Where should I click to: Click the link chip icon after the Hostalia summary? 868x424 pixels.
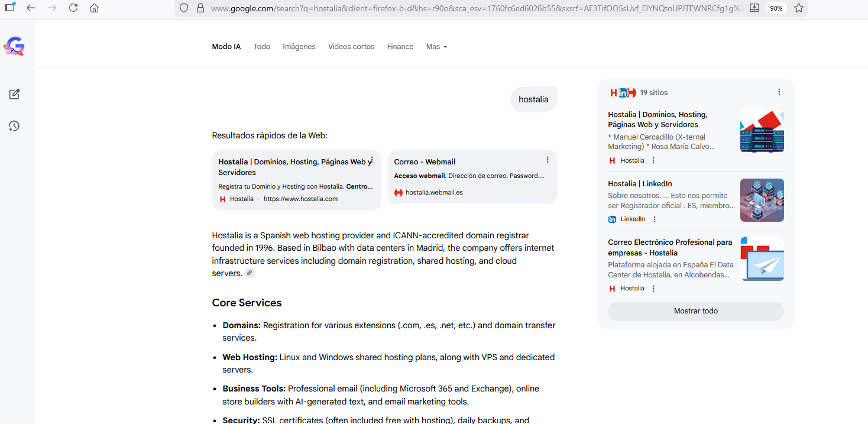tap(250, 273)
